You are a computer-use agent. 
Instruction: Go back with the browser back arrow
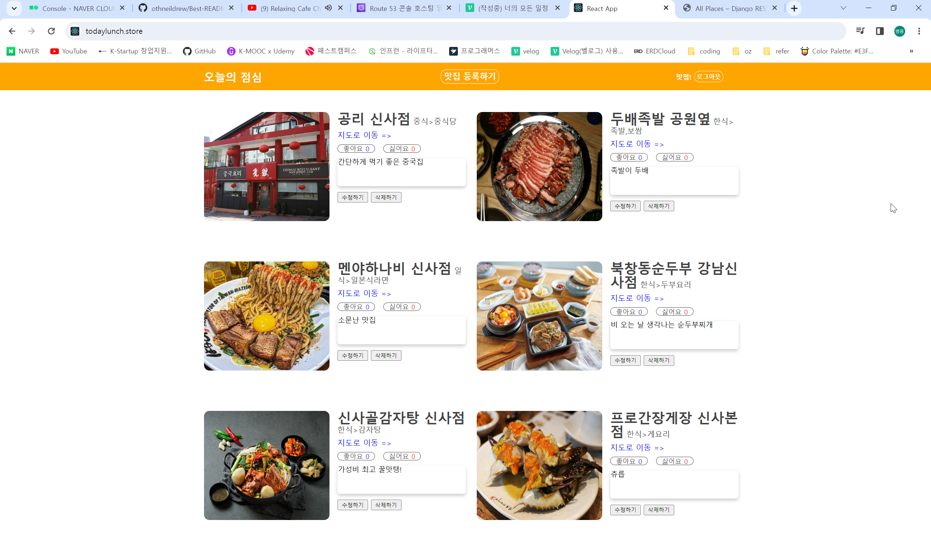[x=12, y=31]
